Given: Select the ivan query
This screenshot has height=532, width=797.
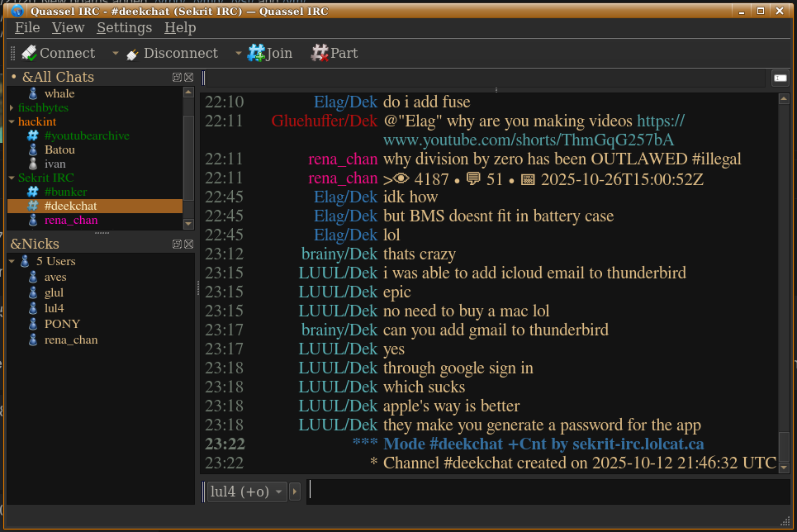Looking at the screenshot, I should pos(55,164).
